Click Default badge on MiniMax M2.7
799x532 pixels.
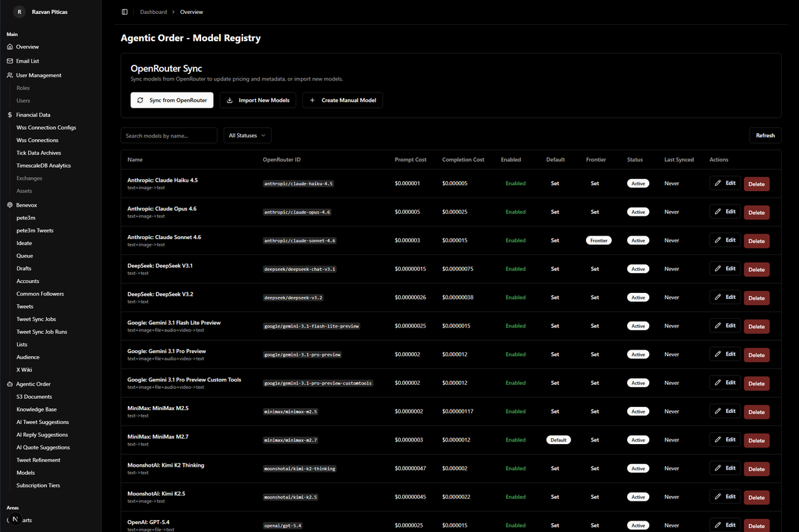(559, 440)
